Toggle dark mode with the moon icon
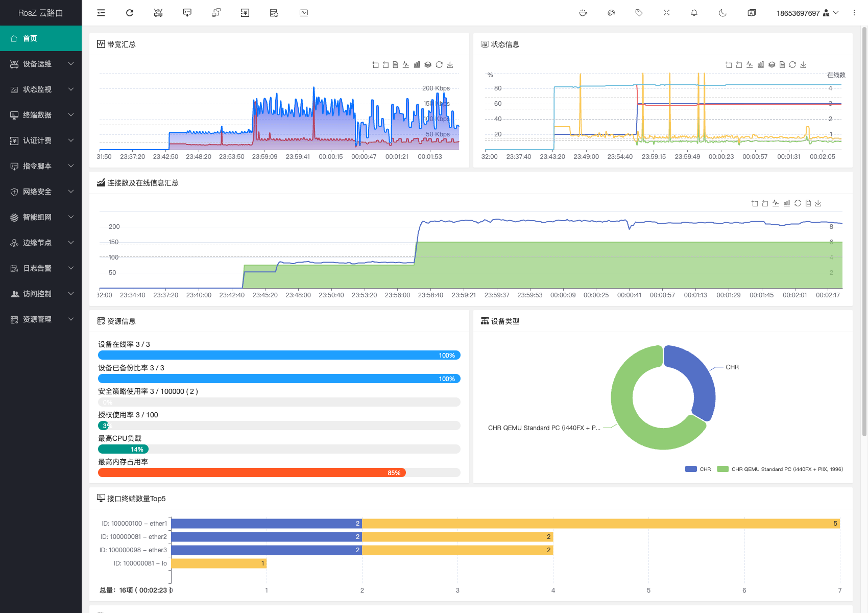868x613 pixels. tap(722, 13)
